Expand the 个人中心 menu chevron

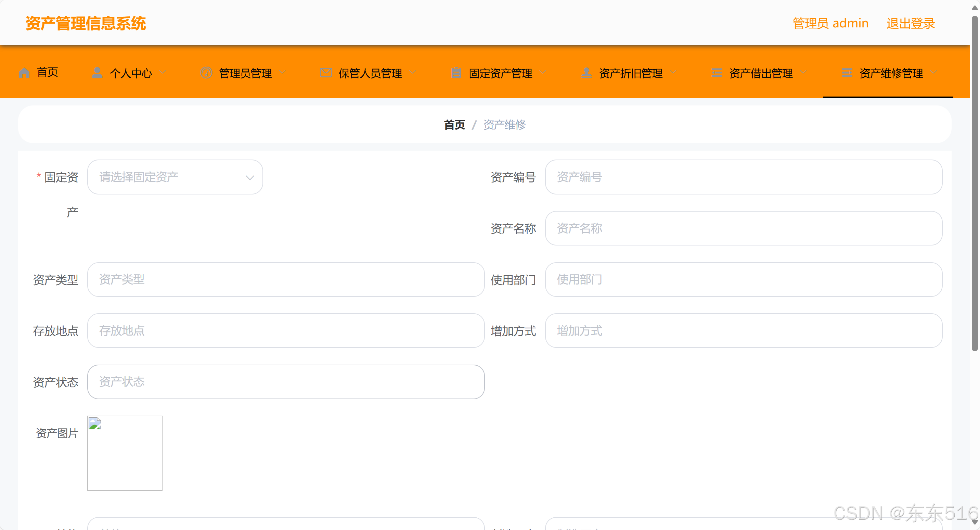pos(163,72)
